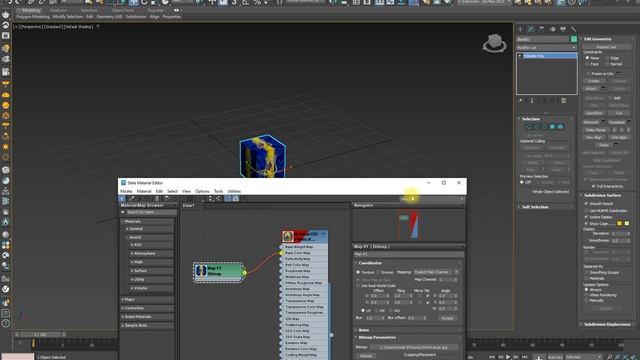Viewport: 640px width, 360px height.
Task: Toggle the Smooth Result checkbox
Action: pyautogui.click(x=587, y=204)
